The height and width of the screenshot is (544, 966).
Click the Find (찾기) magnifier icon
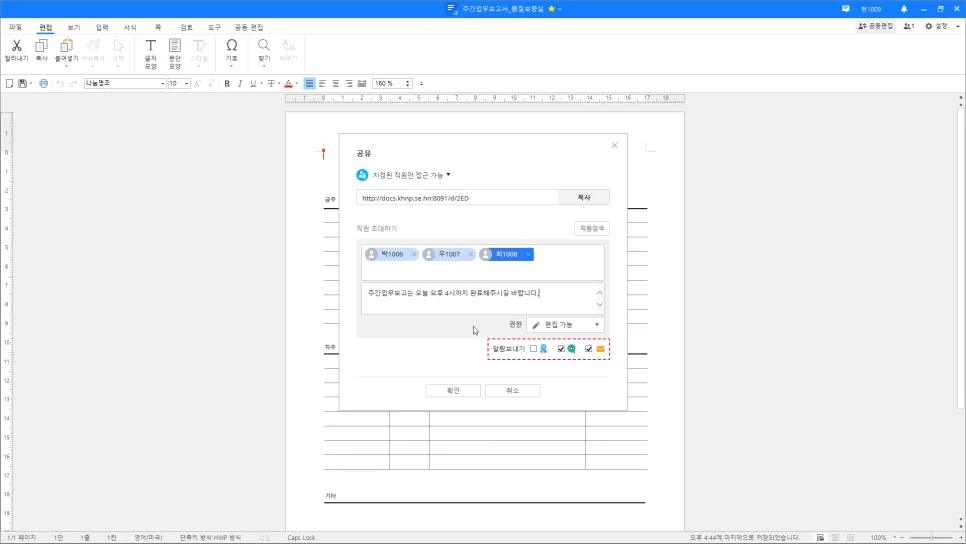click(x=264, y=46)
